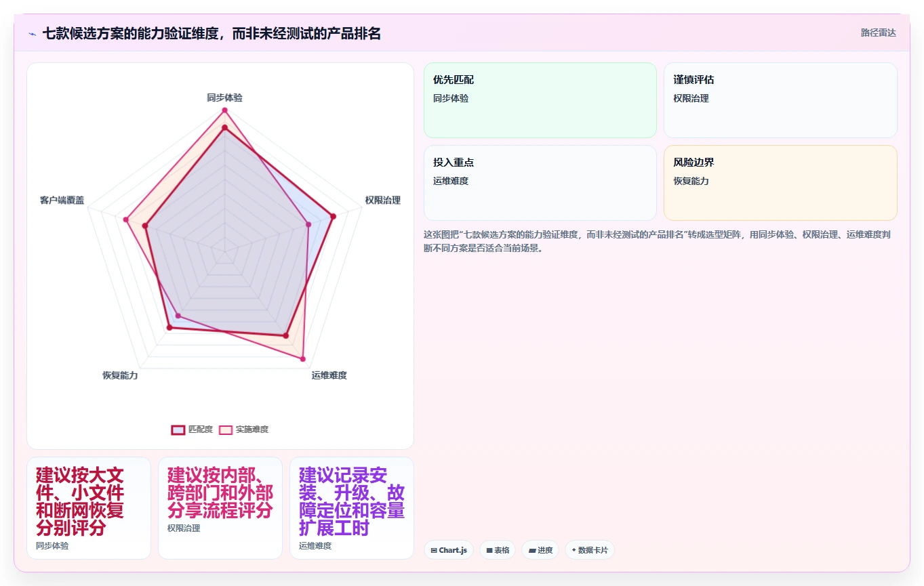Open the 优先匹配 card
The height and width of the screenshot is (586, 924).
coord(540,100)
